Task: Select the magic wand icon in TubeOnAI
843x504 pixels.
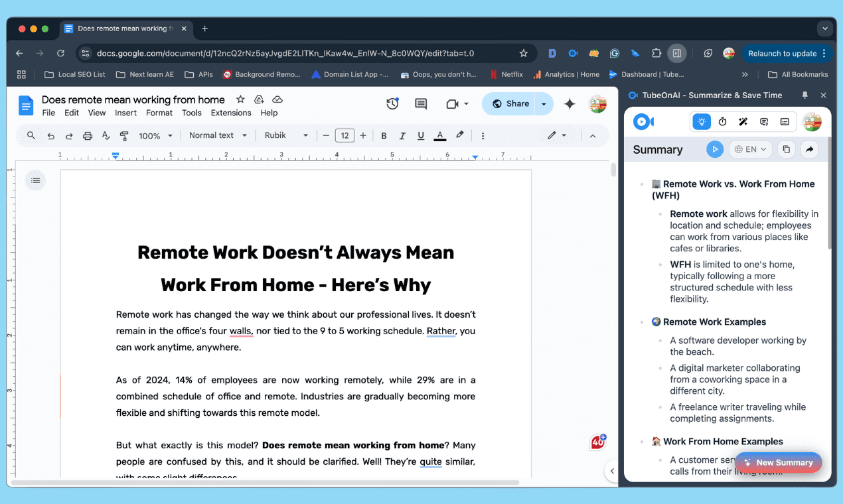Action: pyautogui.click(x=743, y=121)
